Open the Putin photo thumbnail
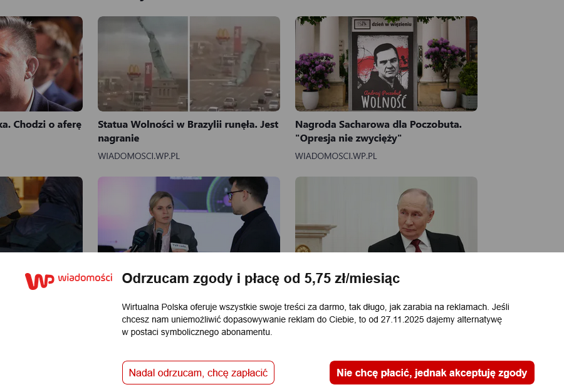The height and width of the screenshot is (392, 564). (x=386, y=215)
